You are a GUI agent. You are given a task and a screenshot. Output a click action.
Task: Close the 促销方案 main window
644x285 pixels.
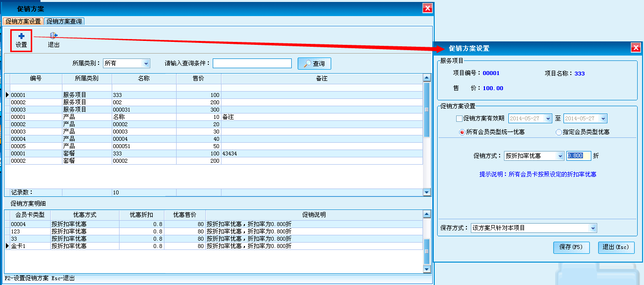427,8
